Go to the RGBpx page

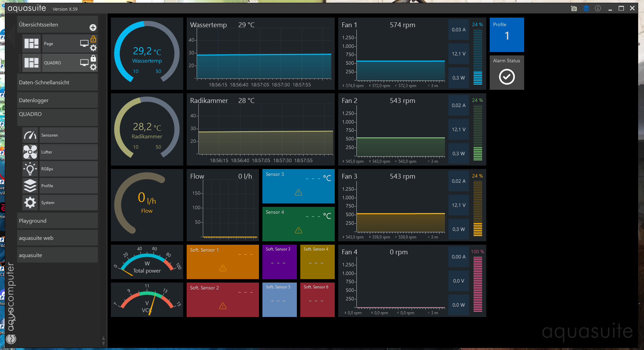pos(69,169)
